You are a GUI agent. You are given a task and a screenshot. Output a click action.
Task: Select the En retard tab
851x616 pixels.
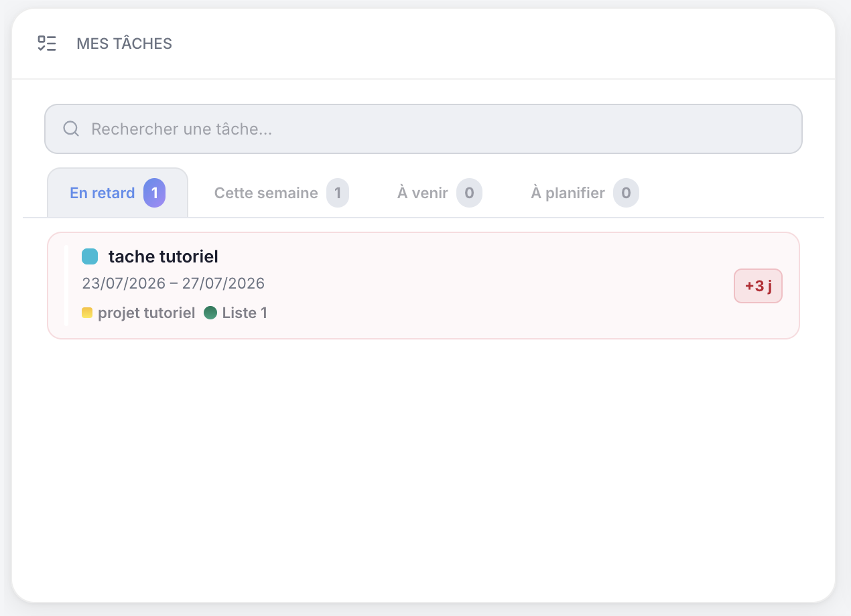tap(118, 193)
